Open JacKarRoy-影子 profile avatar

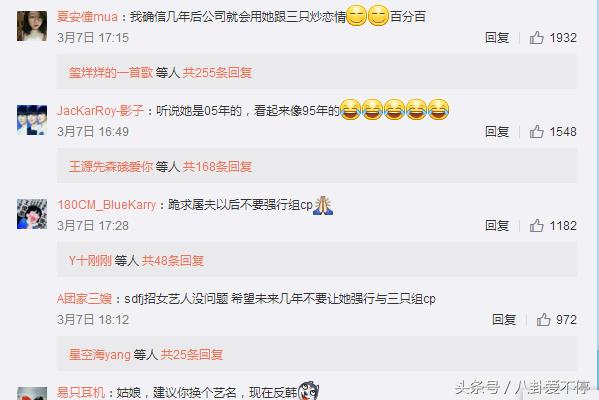click(32, 120)
